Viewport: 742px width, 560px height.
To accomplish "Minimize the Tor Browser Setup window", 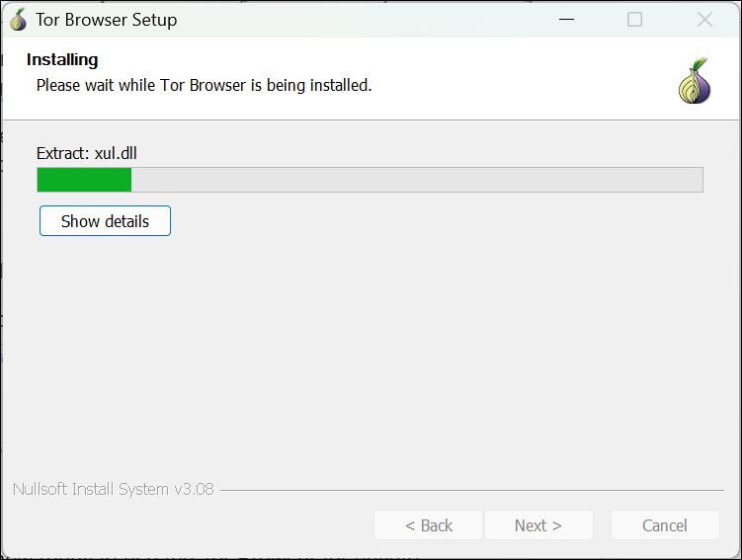I will [x=566, y=20].
